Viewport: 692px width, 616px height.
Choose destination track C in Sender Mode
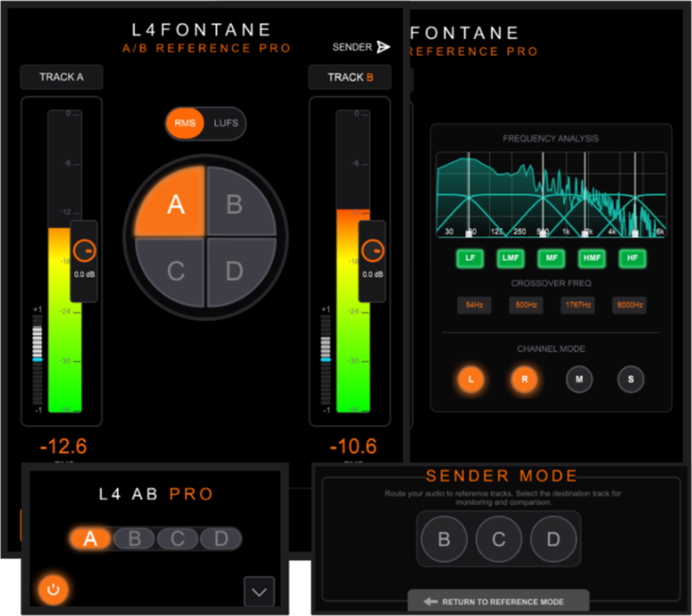pos(499,540)
